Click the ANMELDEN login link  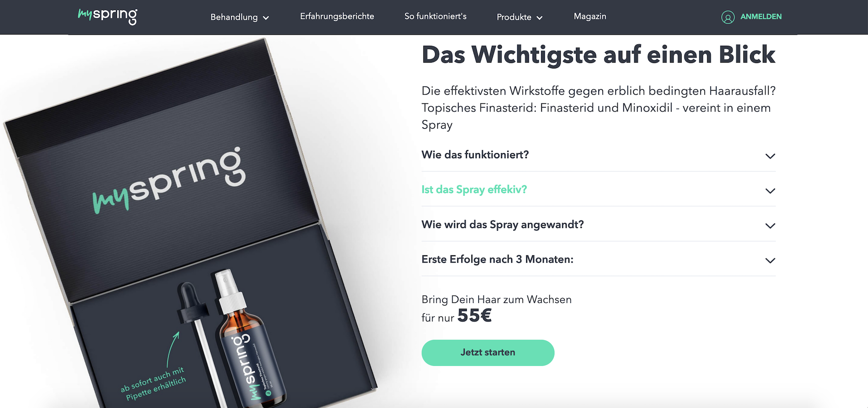pyautogui.click(x=761, y=16)
